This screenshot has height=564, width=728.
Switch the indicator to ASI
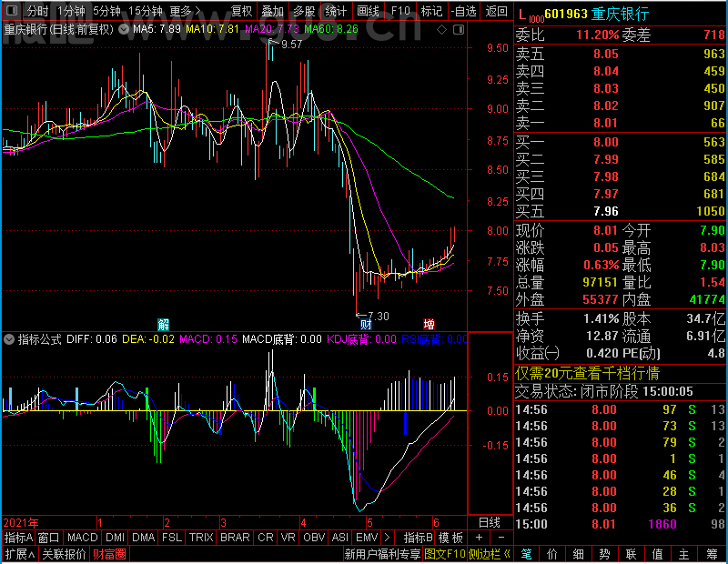(339, 538)
